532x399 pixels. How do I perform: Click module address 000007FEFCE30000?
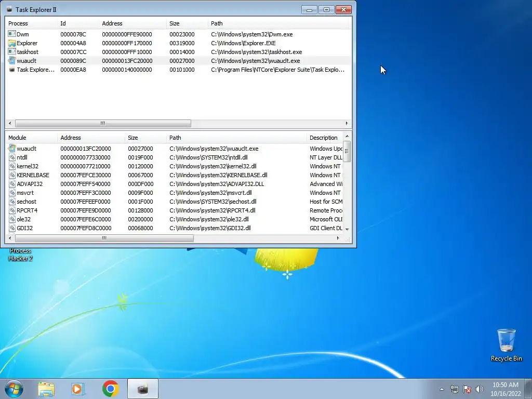[86, 175]
